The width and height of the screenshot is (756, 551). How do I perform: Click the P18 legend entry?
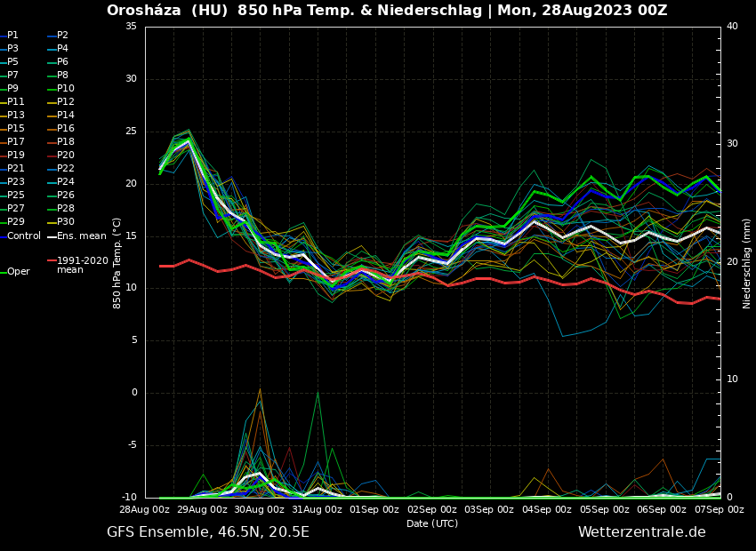pyautogui.click(x=66, y=142)
